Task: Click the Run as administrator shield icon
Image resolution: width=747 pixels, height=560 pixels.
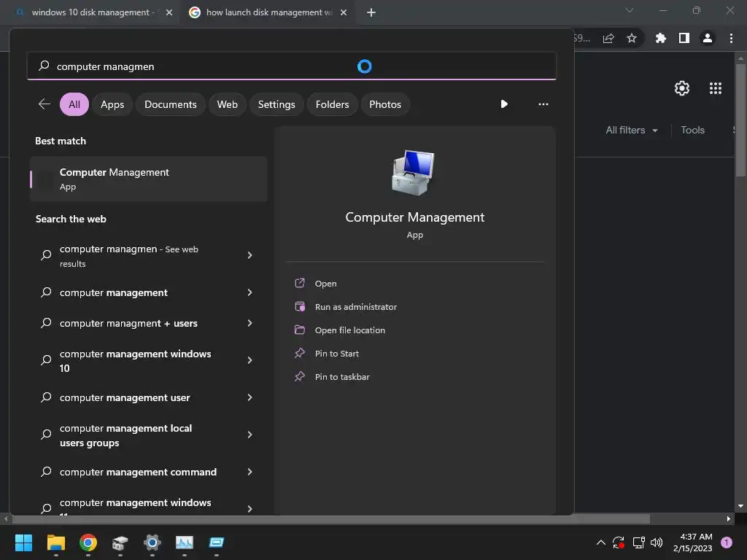Action: [x=300, y=307]
